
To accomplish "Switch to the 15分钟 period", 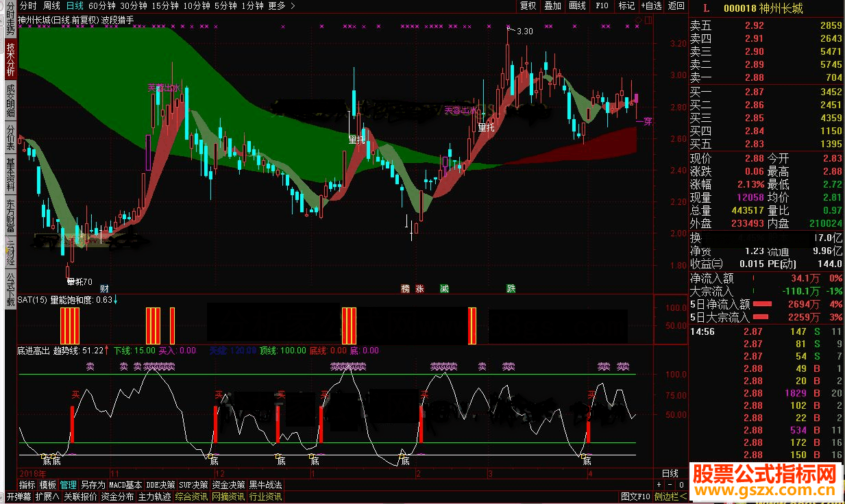I will pos(164,5).
